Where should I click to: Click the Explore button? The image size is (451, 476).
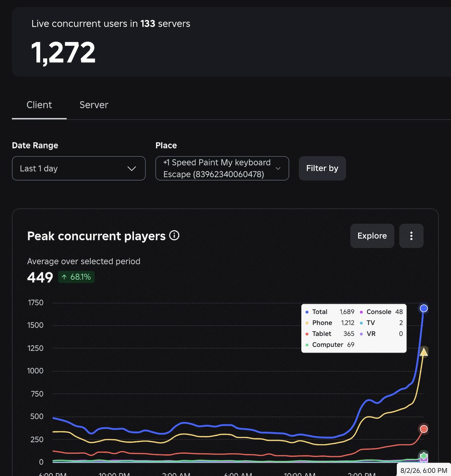click(372, 236)
